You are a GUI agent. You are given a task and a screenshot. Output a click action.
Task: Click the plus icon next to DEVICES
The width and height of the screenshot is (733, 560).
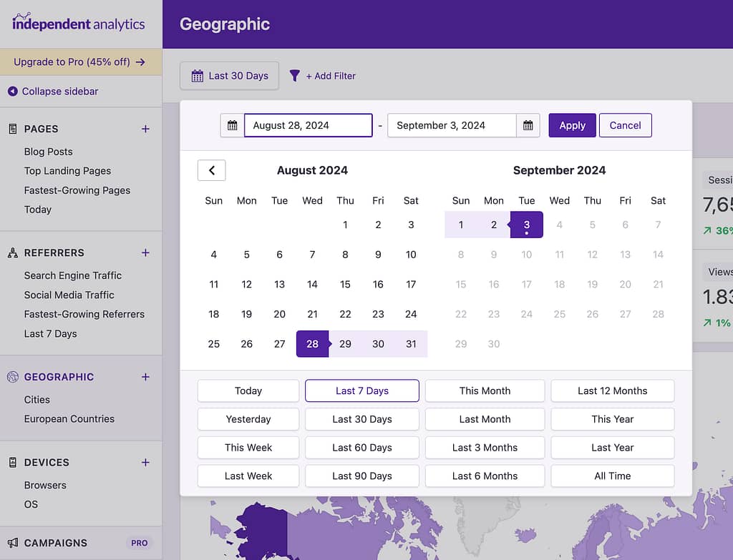pos(145,462)
